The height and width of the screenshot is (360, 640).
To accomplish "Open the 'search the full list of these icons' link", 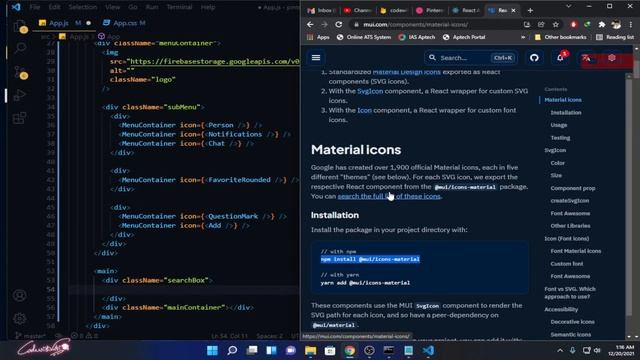I will [x=389, y=196].
